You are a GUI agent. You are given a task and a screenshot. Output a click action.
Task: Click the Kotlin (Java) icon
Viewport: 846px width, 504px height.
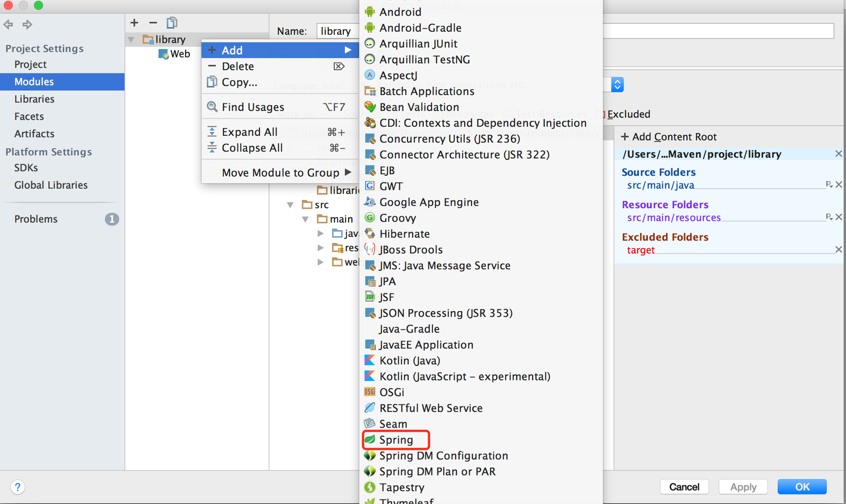370,360
